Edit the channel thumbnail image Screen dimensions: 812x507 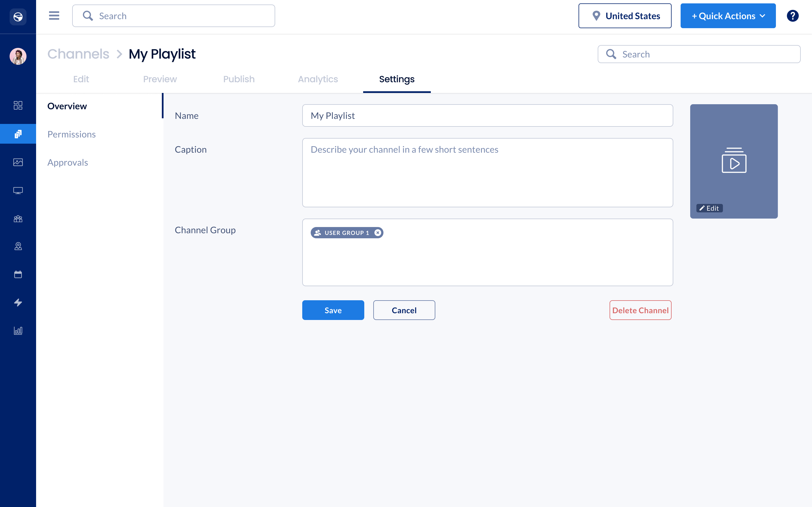coord(709,208)
